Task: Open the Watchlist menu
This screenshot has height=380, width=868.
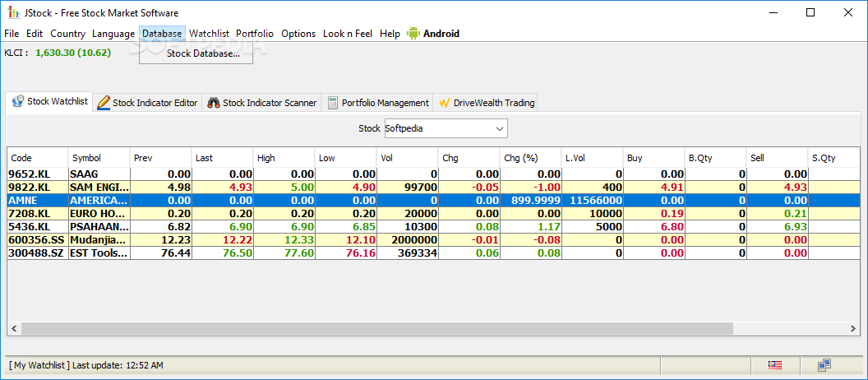Action: (x=210, y=33)
